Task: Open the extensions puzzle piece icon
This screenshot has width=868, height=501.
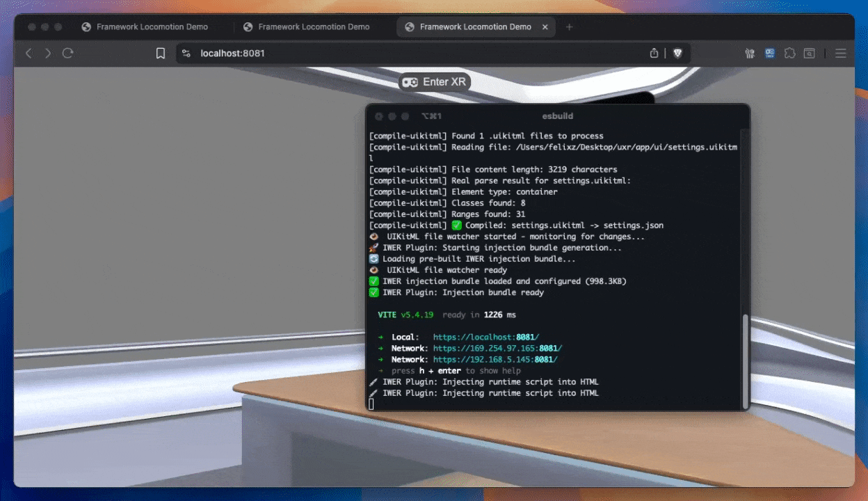Action: point(789,53)
